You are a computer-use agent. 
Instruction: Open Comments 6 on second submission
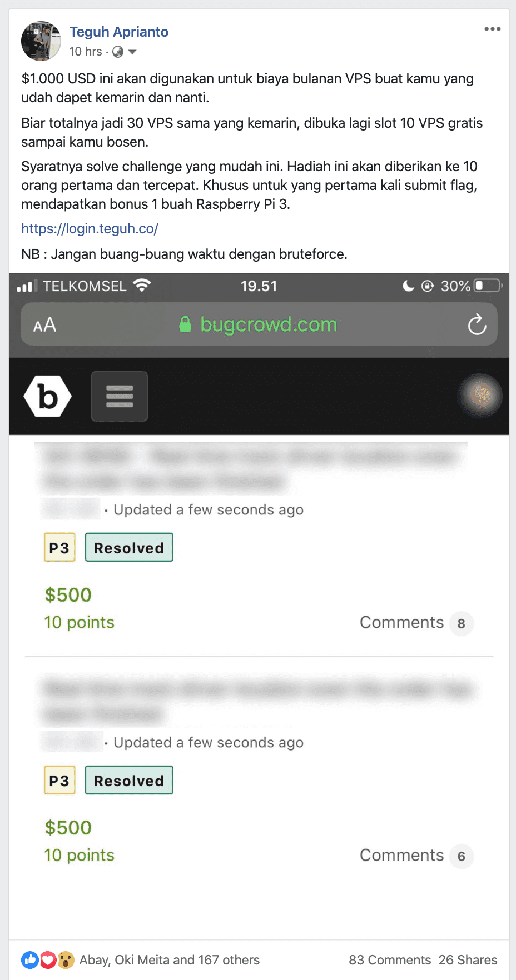tap(416, 856)
